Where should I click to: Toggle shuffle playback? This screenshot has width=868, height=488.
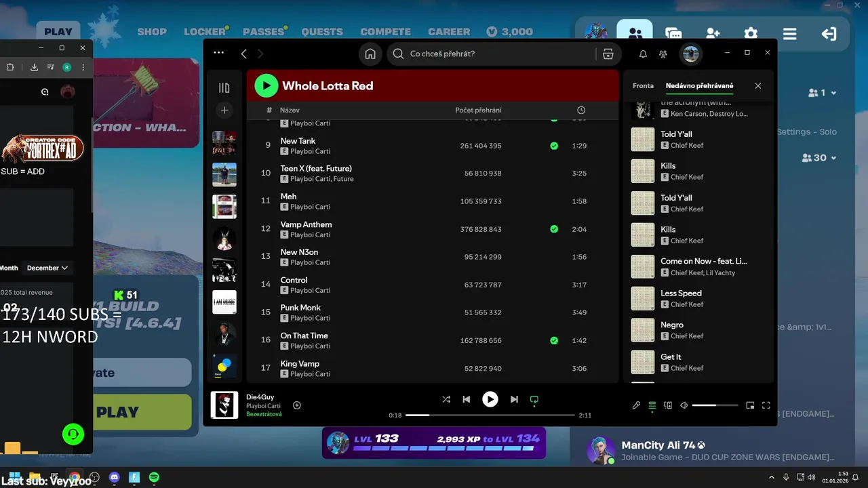pyautogui.click(x=446, y=399)
